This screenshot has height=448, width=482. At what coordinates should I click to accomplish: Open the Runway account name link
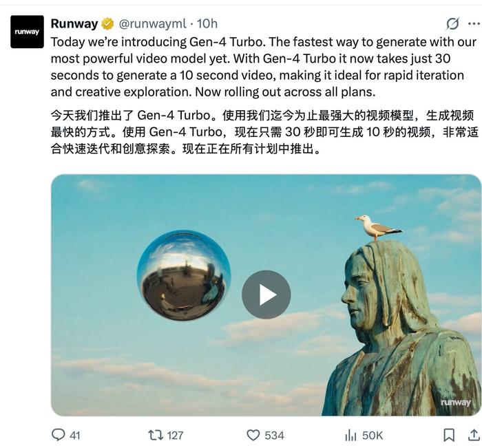click(x=74, y=23)
